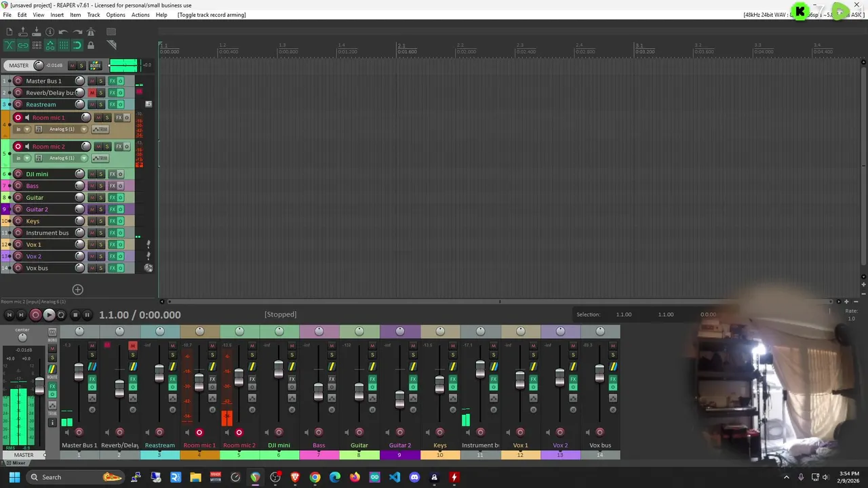Arm recording on the Keys track

pos(18,221)
